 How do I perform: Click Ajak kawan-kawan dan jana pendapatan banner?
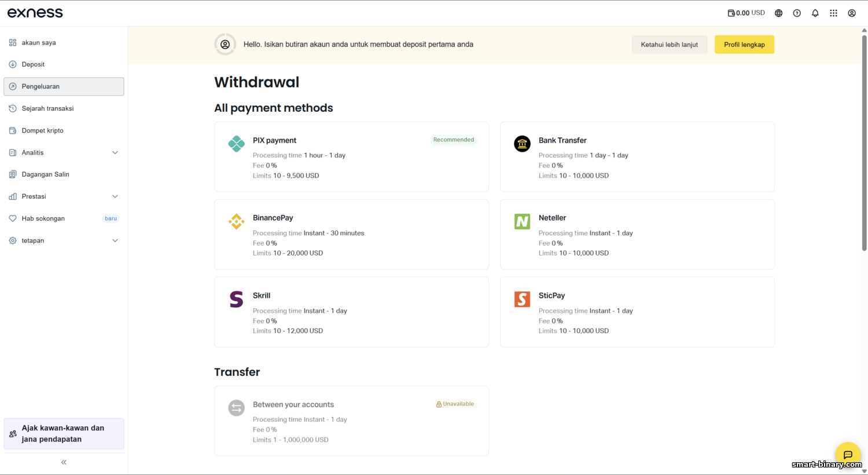64,434
